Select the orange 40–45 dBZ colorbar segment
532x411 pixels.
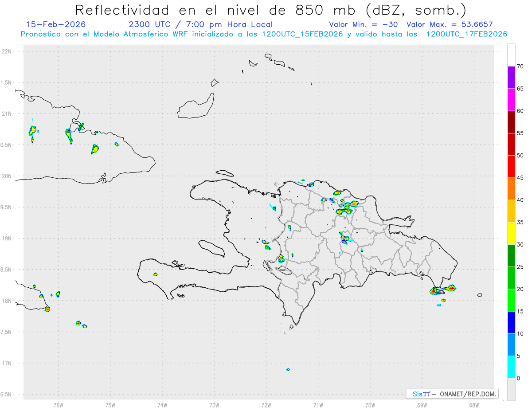coord(511,189)
